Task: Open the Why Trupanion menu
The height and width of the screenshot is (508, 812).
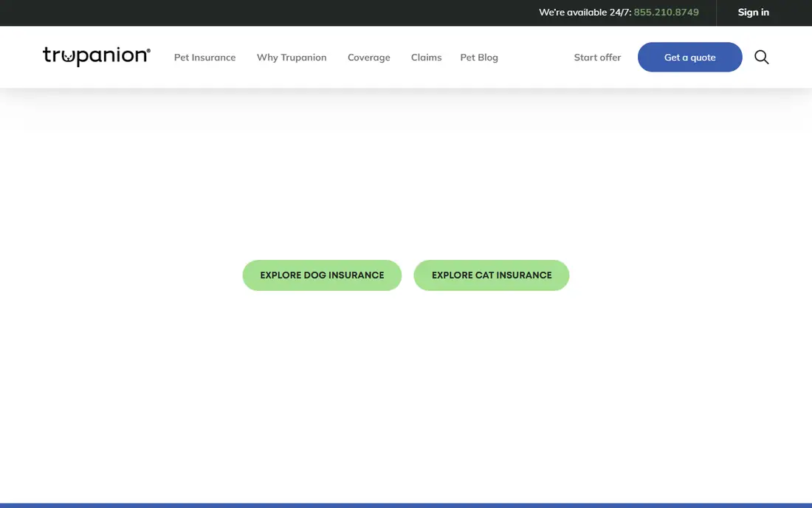Action: (292, 58)
